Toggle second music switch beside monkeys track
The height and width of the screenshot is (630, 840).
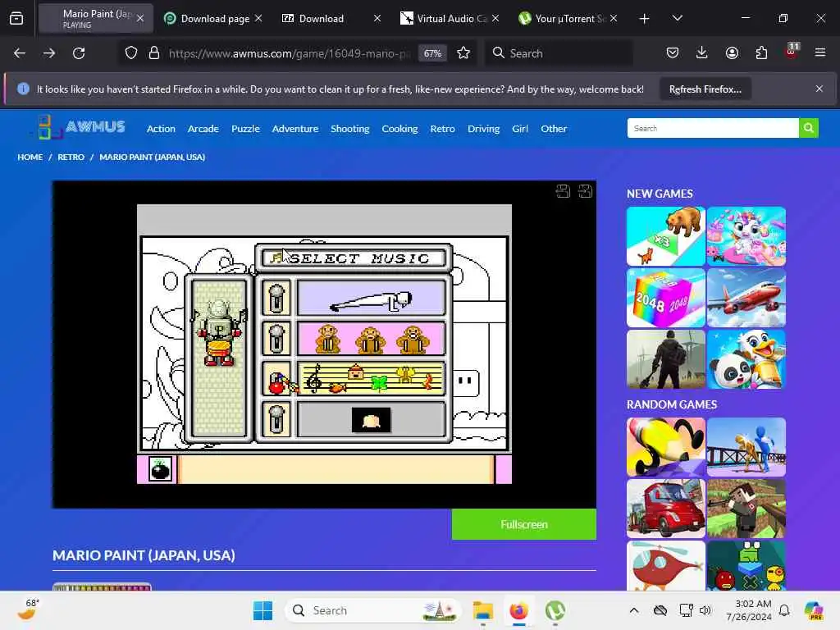[276, 339]
